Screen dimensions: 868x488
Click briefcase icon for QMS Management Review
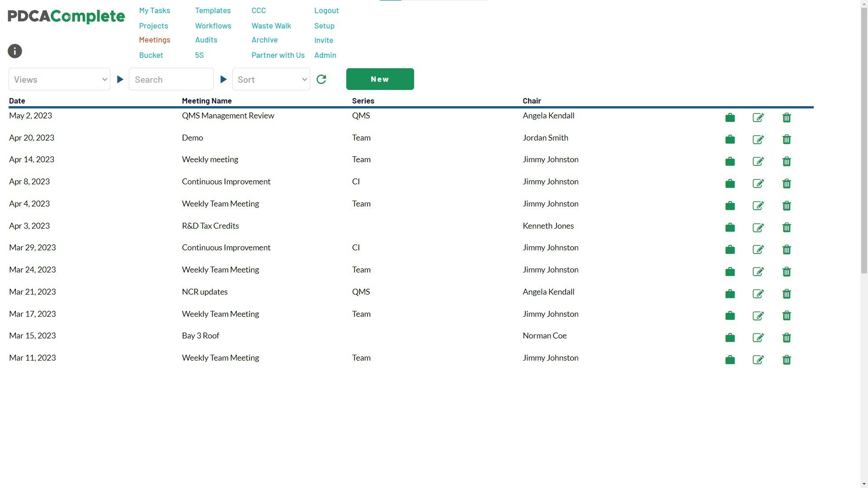[x=730, y=118]
